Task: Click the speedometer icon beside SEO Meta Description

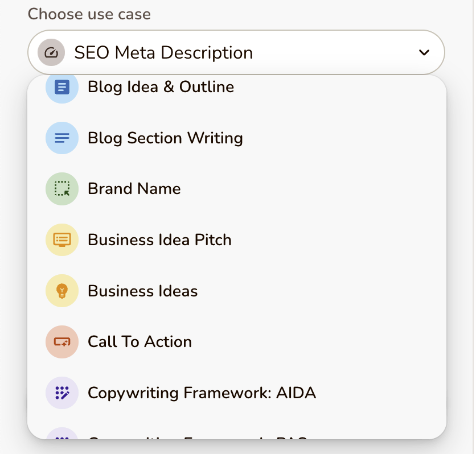Action: click(51, 53)
